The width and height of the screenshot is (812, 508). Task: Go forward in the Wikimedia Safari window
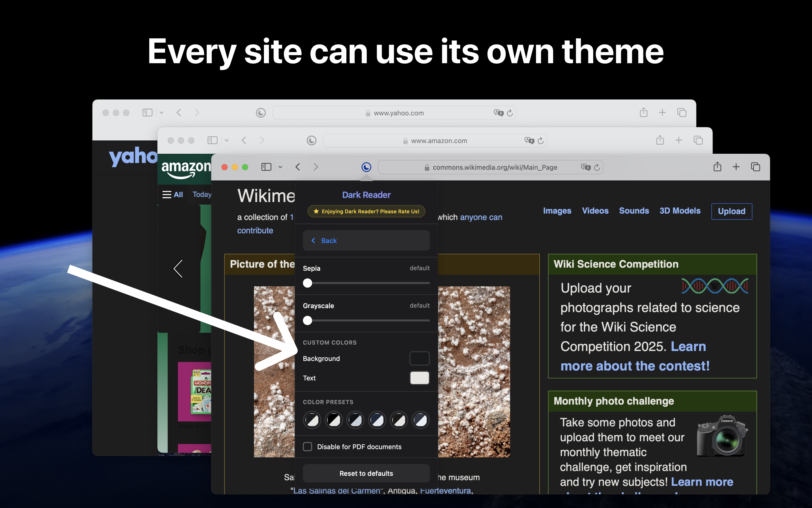pyautogui.click(x=316, y=167)
